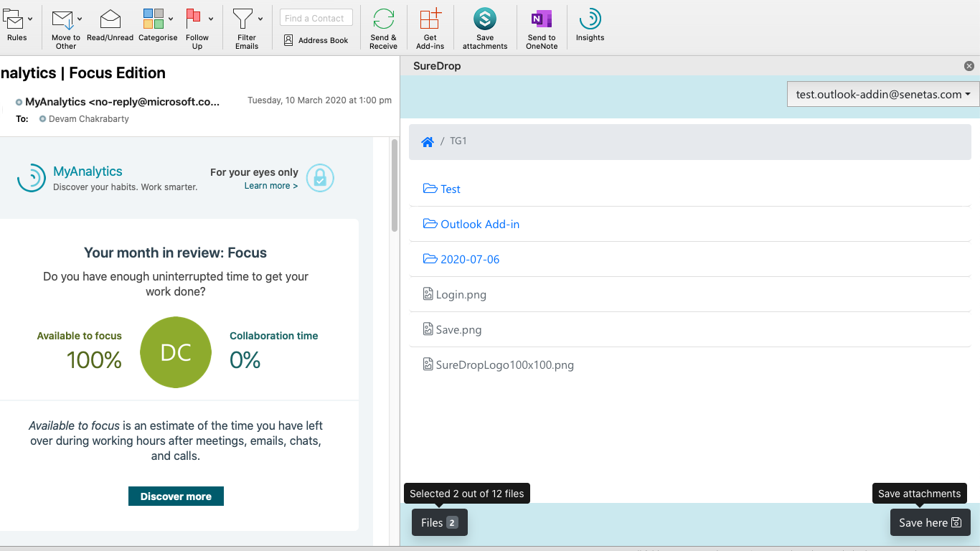Image resolution: width=980 pixels, height=551 pixels.
Task: Click recipient Devam Chakrabarty
Action: coord(89,119)
